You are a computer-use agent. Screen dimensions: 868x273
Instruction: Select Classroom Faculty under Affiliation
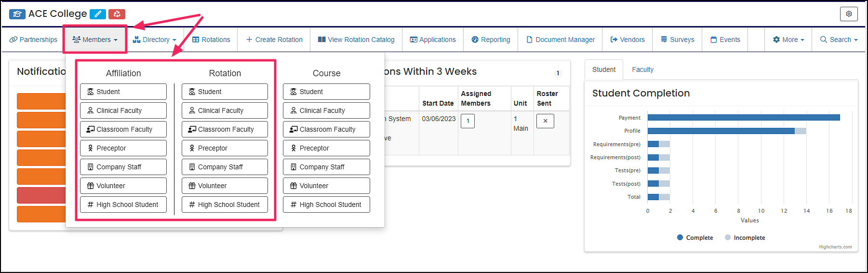tap(123, 129)
